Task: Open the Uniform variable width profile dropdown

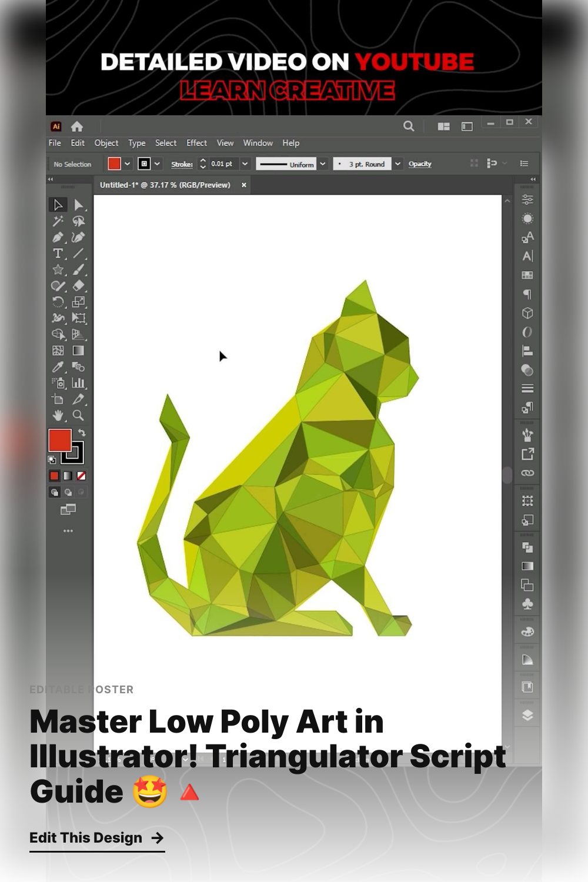Action: point(323,164)
